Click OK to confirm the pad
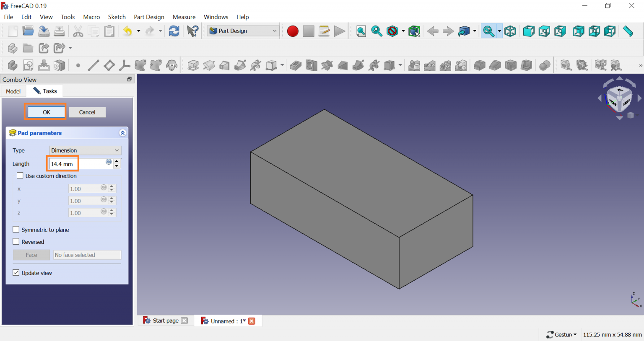 pyautogui.click(x=46, y=112)
